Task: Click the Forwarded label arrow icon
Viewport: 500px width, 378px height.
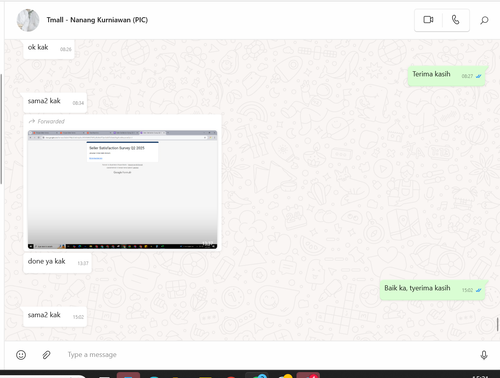Action: coord(32,121)
